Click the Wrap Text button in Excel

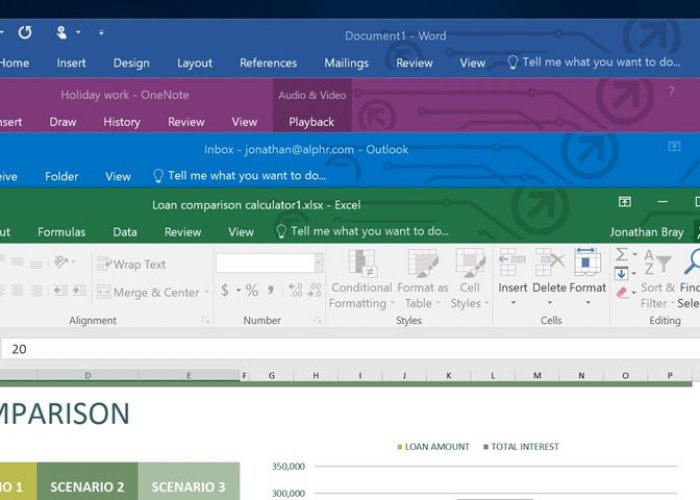coord(132,264)
